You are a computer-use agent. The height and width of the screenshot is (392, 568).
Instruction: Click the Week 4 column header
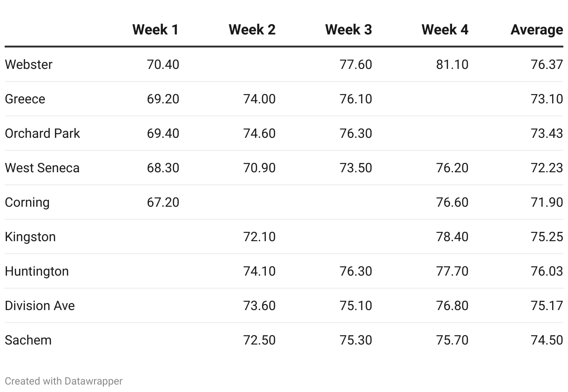coord(445,30)
